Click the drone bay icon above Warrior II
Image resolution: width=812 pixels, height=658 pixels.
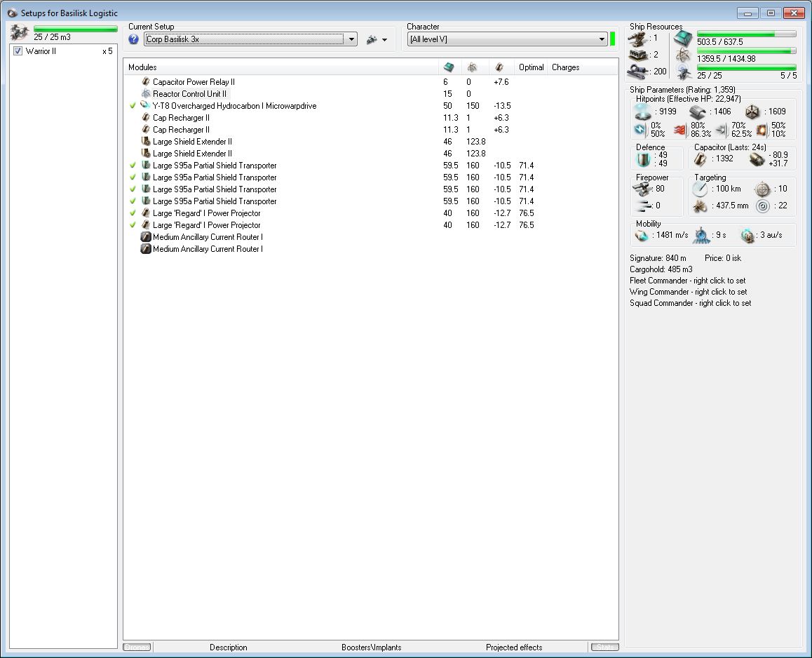point(20,33)
